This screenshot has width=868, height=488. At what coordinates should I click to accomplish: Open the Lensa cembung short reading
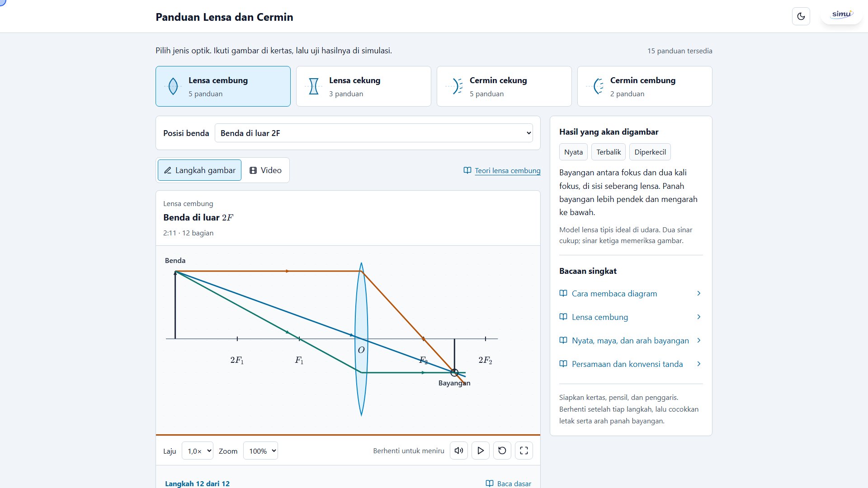[631, 317]
